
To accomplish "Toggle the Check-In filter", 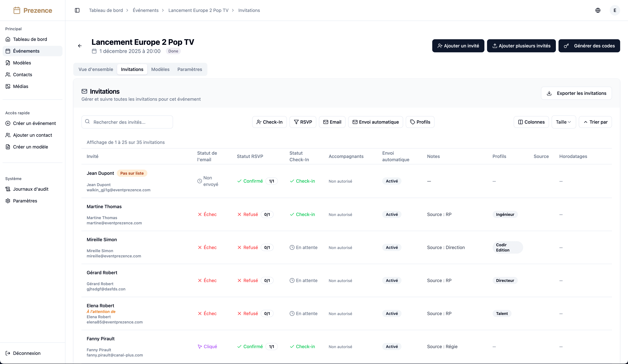I will click(269, 122).
